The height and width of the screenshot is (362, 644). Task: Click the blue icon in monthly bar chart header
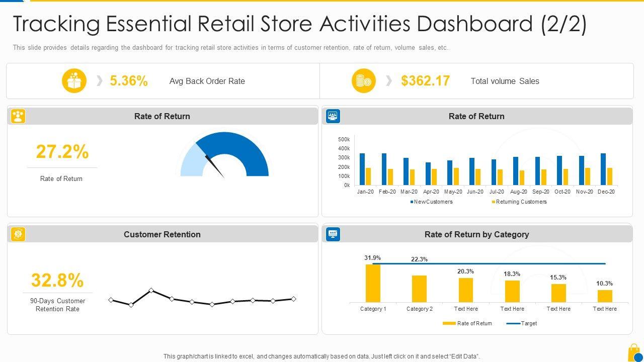pyautogui.click(x=333, y=116)
